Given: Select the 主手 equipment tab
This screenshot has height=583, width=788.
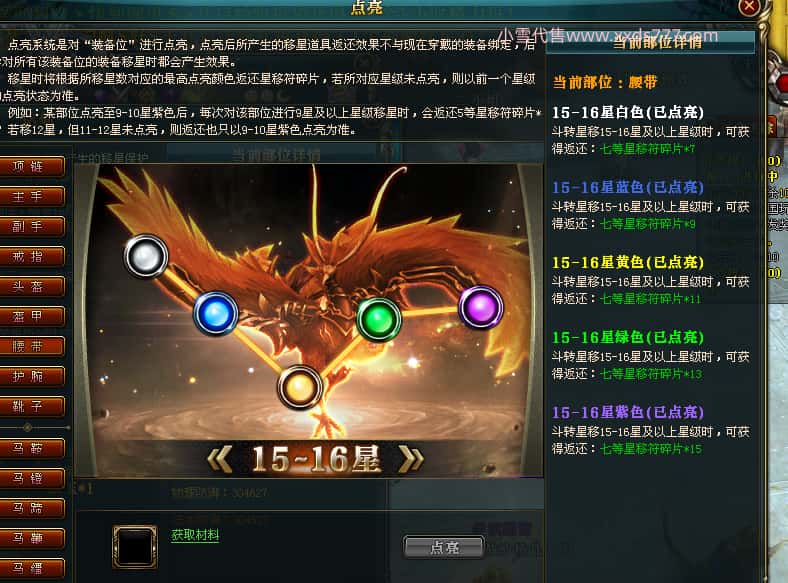Looking at the screenshot, I should tap(32, 197).
